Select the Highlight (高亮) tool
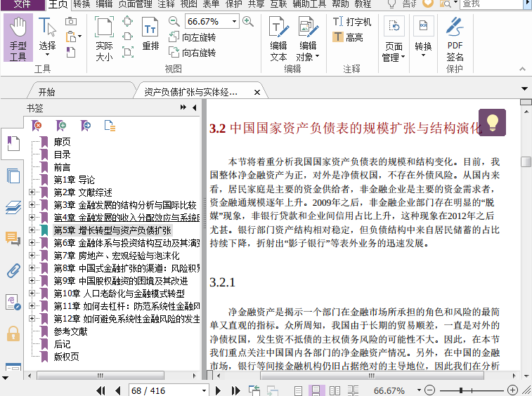 pos(348,37)
